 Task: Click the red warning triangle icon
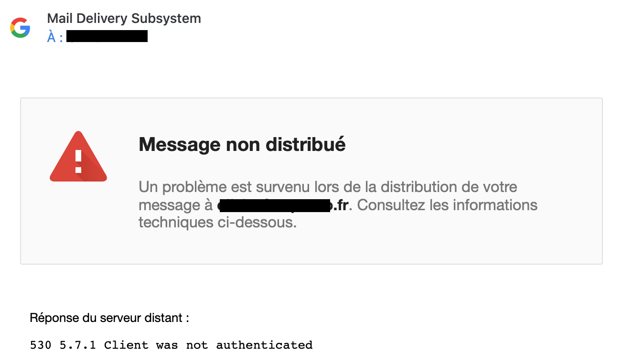click(x=78, y=157)
